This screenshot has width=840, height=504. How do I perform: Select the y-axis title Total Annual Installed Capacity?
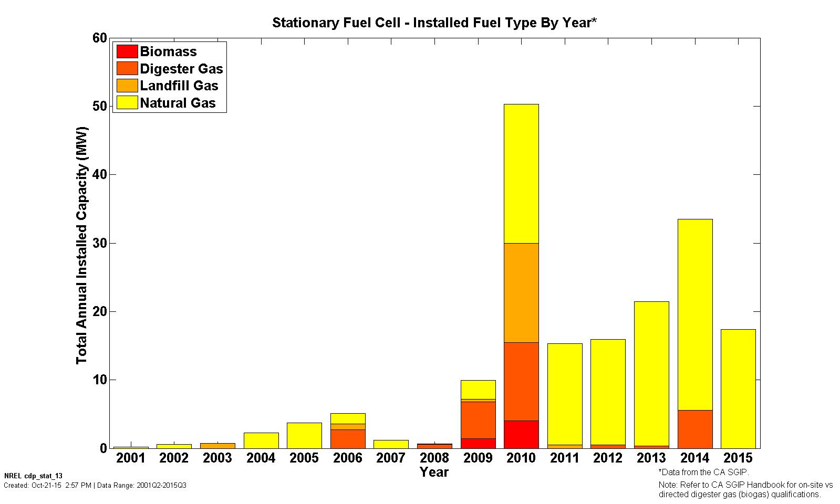tap(81, 245)
